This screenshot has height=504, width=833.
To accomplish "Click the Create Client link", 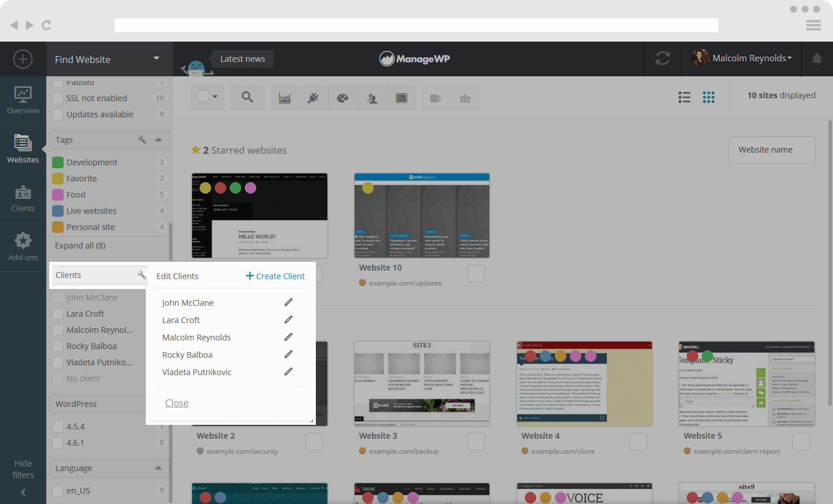I will (275, 276).
